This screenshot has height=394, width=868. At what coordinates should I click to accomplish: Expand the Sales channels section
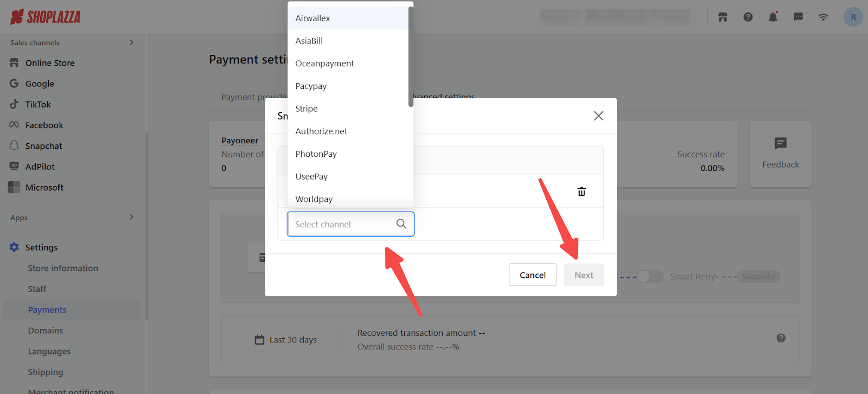point(131,42)
